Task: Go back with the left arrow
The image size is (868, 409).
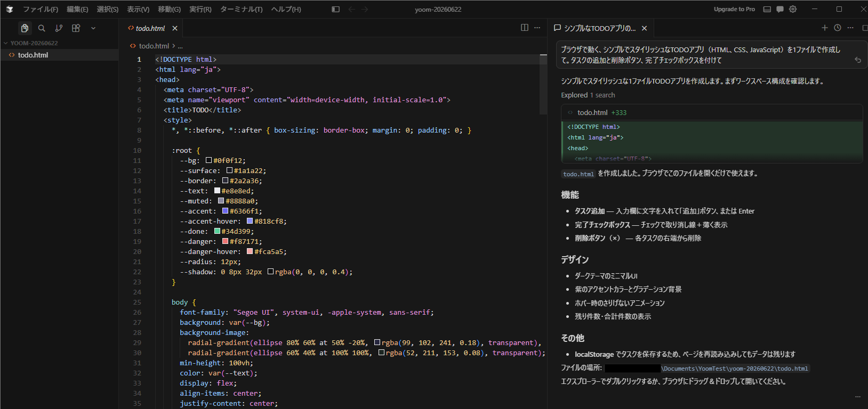Action: tap(351, 9)
